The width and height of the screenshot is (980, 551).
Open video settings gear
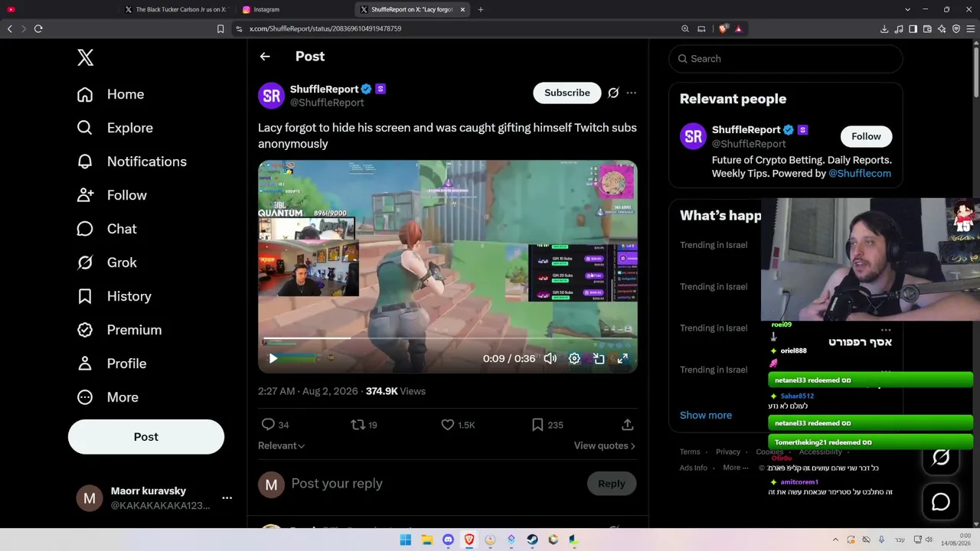click(574, 358)
